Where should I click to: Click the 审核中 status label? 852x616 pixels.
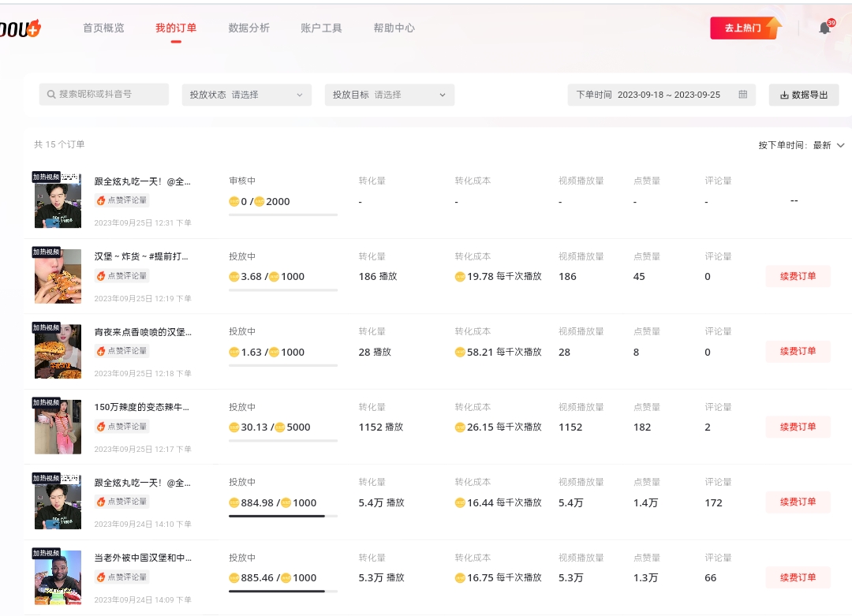(242, 181)
